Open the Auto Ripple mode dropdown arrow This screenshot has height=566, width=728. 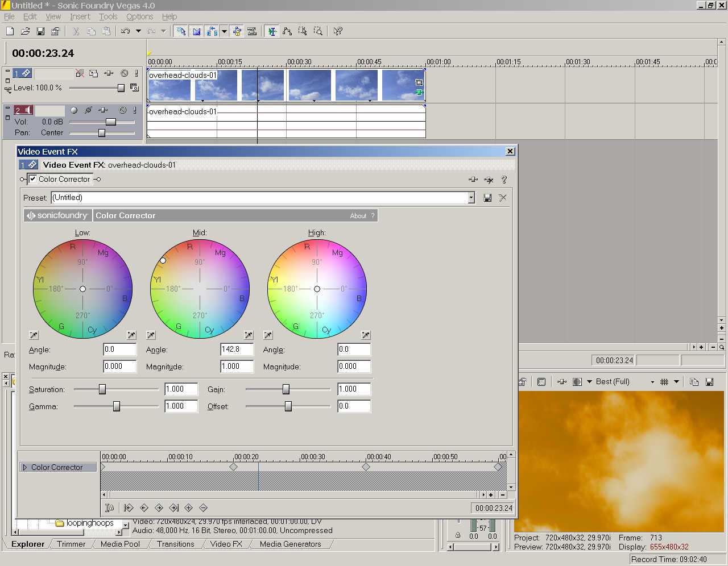pos(224,31)
